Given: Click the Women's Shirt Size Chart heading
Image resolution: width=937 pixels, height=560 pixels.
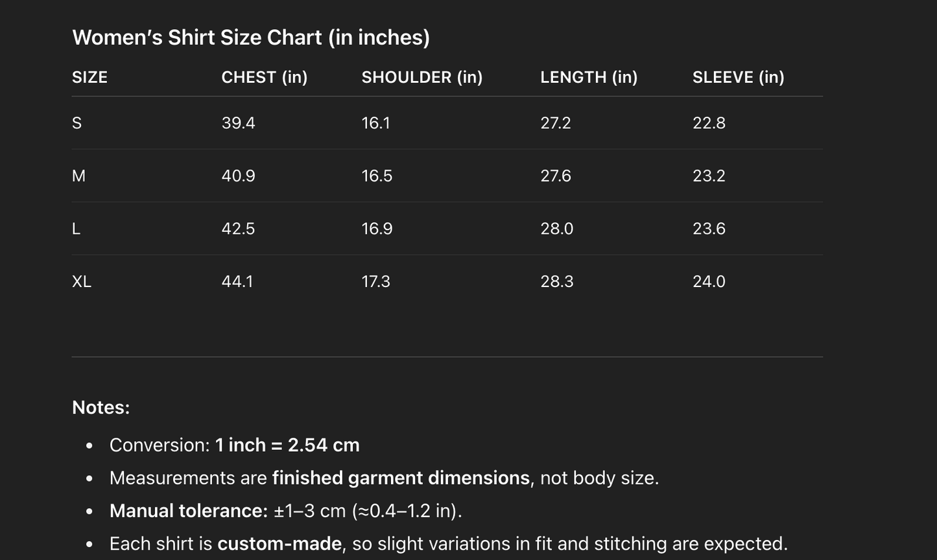Looking at the screenshot, I should [250, 38].
